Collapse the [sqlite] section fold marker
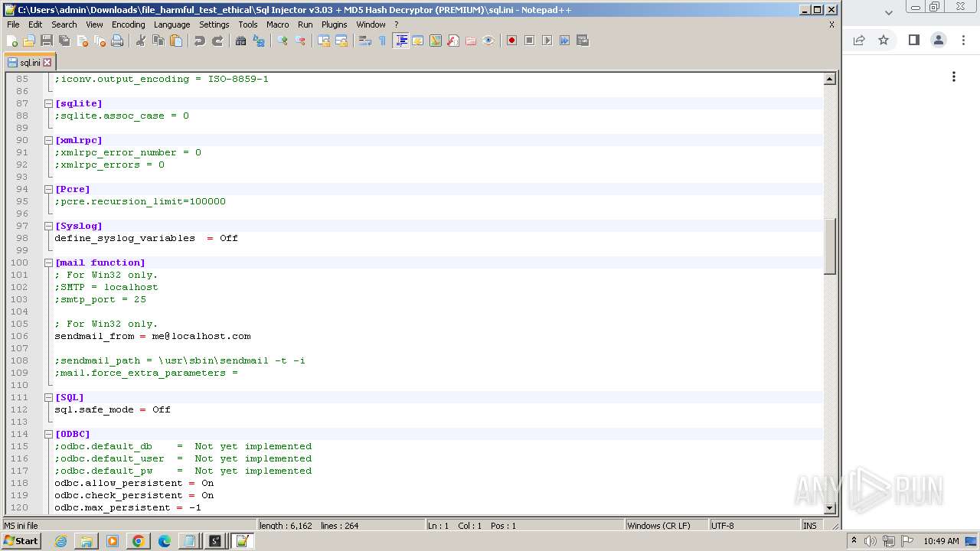This screenshot has height=551, width=980. [48, 103]
